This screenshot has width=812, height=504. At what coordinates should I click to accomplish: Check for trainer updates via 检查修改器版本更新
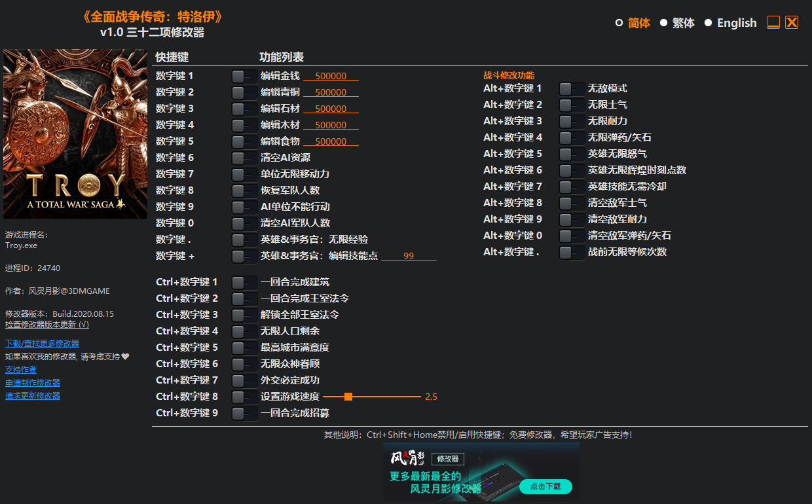46,324
